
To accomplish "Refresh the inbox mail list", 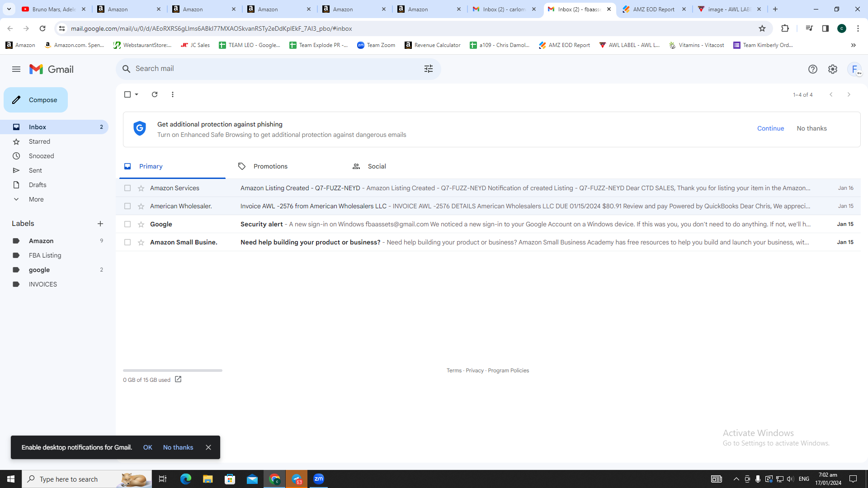I will tap(155, 94).
